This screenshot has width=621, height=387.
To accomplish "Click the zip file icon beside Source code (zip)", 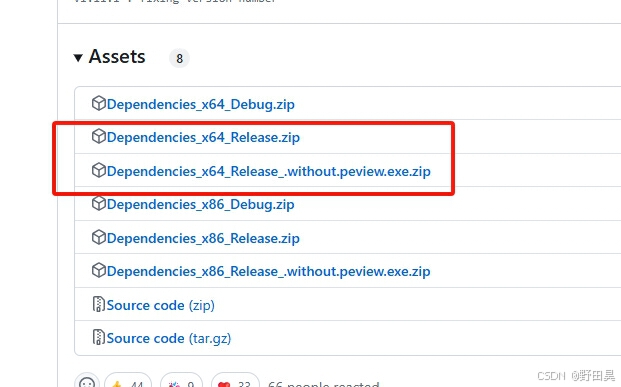I will click(99, 304).
